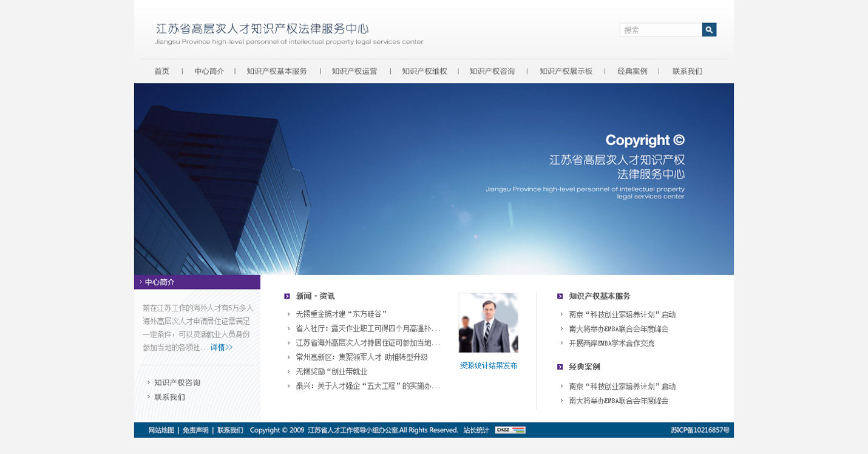868x454 pixels.
Task: Expand 详情>> link in 中心简介 panel
Action: (x=221, y=348)
